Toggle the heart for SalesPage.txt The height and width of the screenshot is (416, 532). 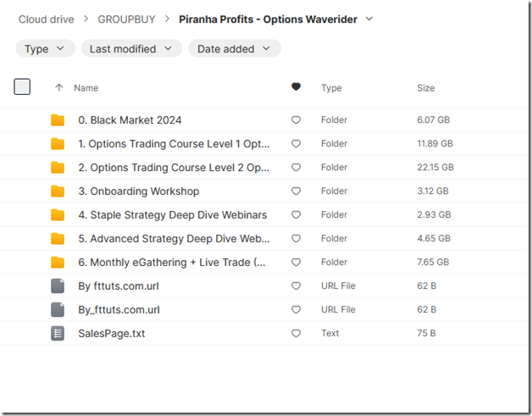[296, 334]
